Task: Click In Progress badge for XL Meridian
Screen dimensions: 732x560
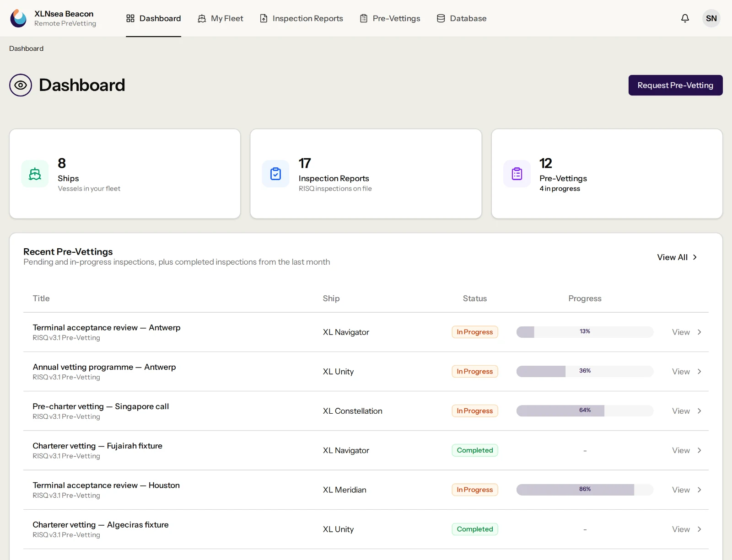Action: (x=475, y=490)
